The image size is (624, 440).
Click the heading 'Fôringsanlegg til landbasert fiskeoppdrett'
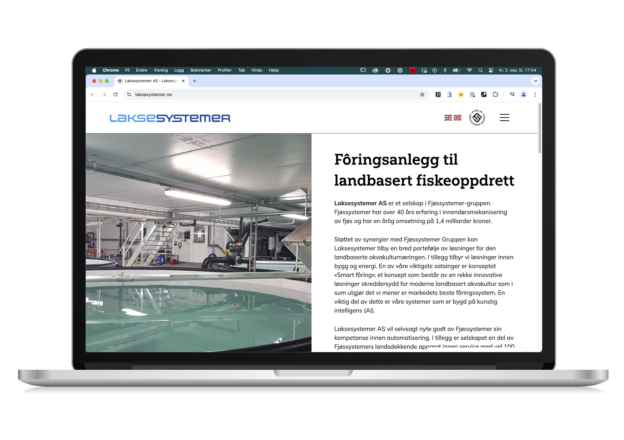[424, 170]
